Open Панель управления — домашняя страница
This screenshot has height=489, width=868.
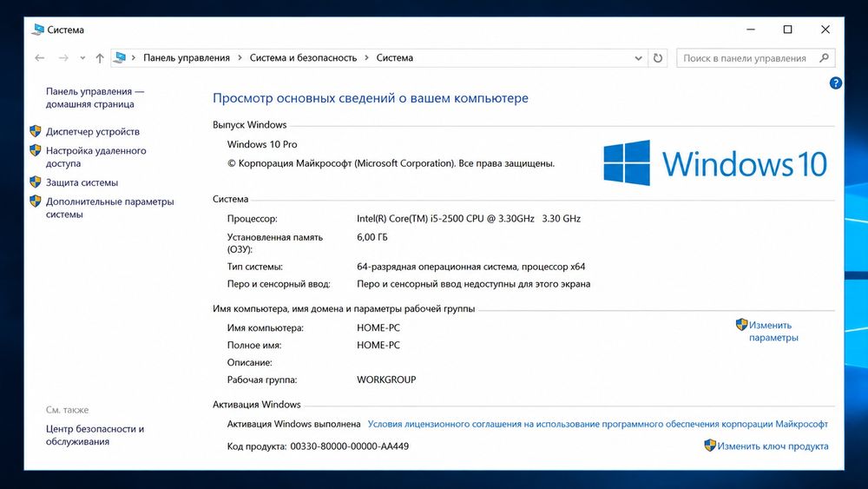pos(95,97)
